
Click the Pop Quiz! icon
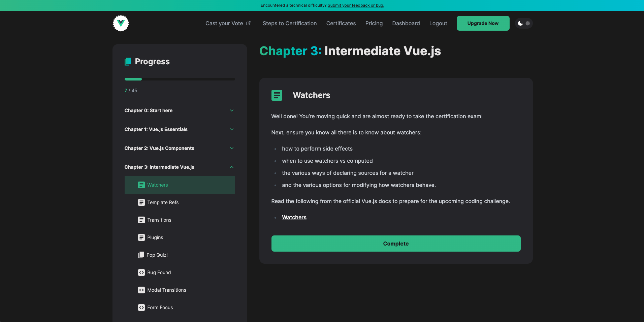point(141,255)
